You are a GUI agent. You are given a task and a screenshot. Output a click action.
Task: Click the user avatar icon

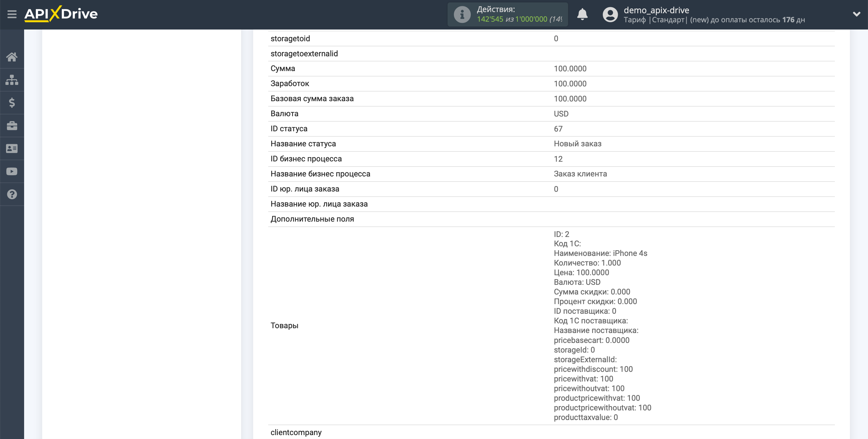(x=610, y=14)
